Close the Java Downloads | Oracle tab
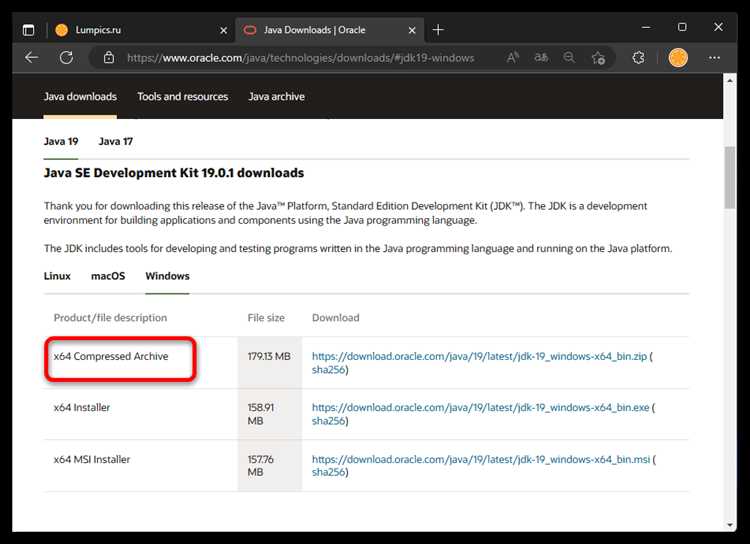 tap(412, 30)
